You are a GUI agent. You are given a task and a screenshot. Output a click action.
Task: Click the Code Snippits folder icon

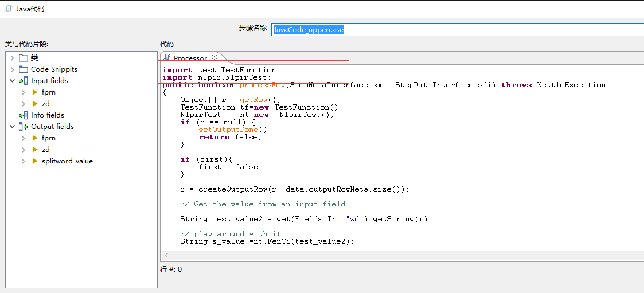coord(24,69)
